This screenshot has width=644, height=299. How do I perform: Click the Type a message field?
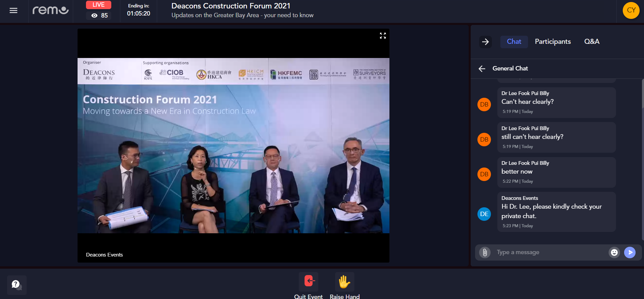pyautogui.click(x=551, y=252)
